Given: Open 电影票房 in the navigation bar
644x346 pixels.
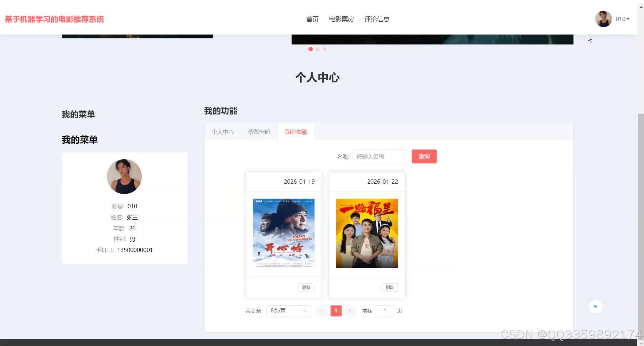Looking at the screenshot, I should tap(341, 19).
